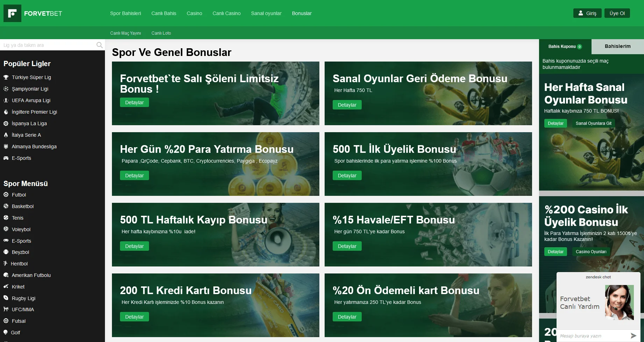Click 'Amerikan Futbolu' in Spor Menüsü
Screen dimensions: 644x342
point(31,275)
